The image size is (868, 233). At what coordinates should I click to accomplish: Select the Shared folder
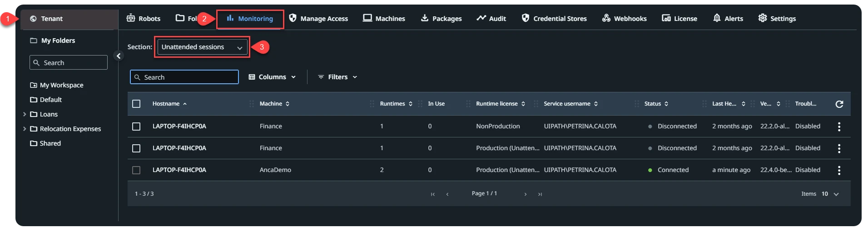[45, 143]
